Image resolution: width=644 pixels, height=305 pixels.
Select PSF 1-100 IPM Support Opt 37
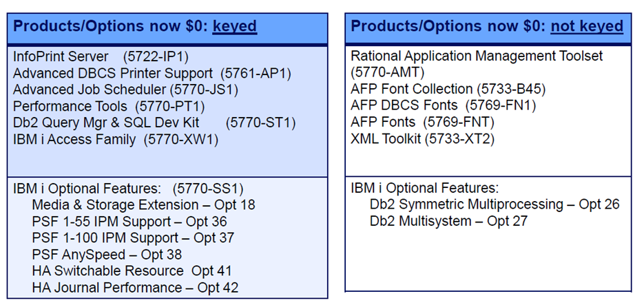tap(133, 238)
